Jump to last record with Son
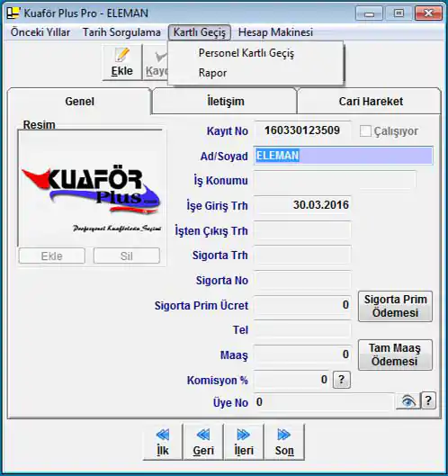Screen dimensions: 448x476 pyautogui.click(x=284, y=442)
